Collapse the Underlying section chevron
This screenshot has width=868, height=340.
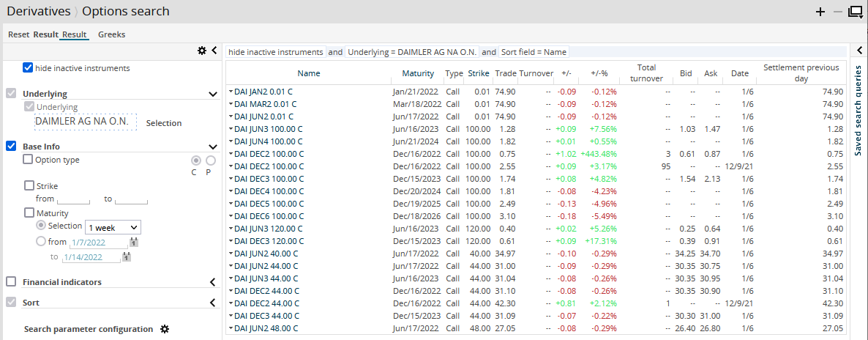(213, 95)
